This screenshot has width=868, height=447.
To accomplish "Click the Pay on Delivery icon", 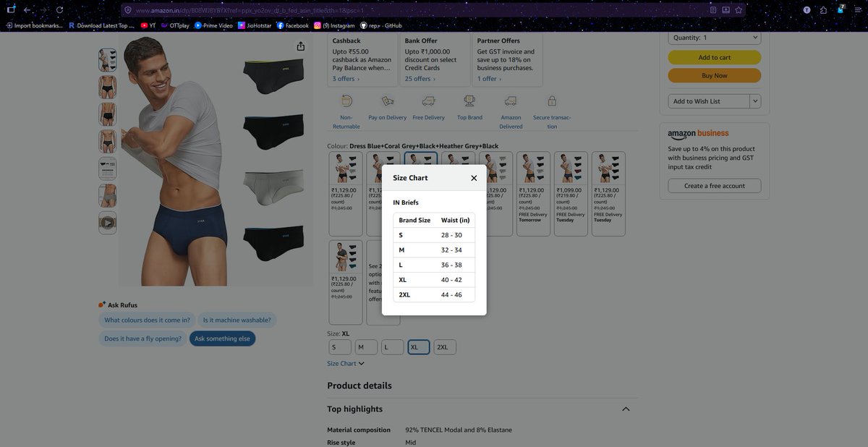I will tap(388, 101).
